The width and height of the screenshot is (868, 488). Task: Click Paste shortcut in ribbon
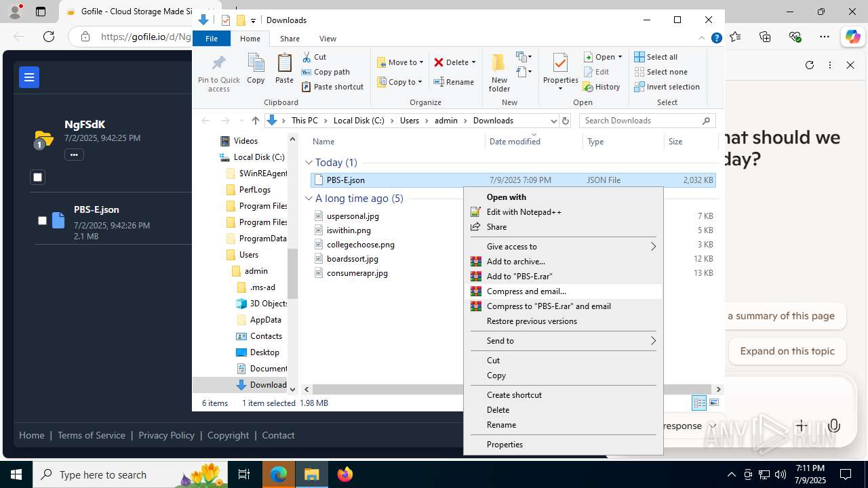click(x=332, y=87)
